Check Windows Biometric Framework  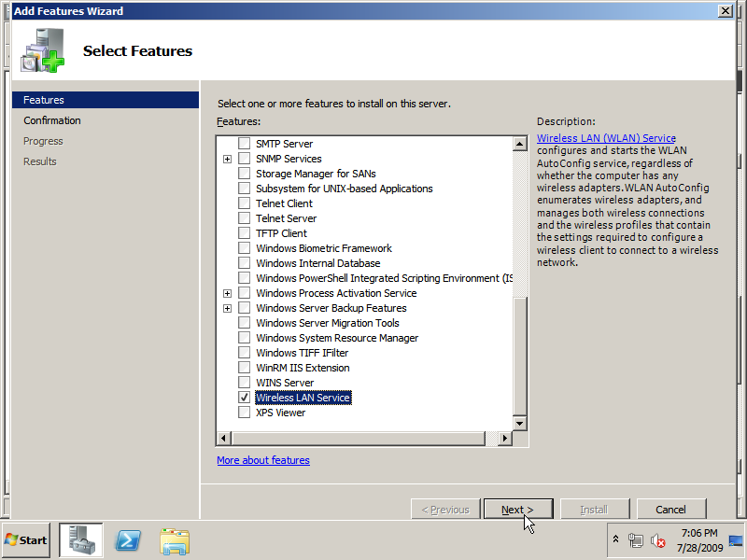(x=244, y=248)
